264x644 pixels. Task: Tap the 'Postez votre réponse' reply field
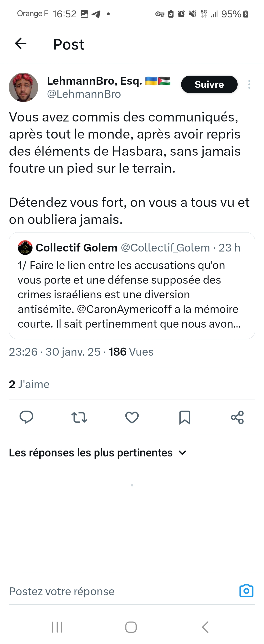click(x=100, y=592)
